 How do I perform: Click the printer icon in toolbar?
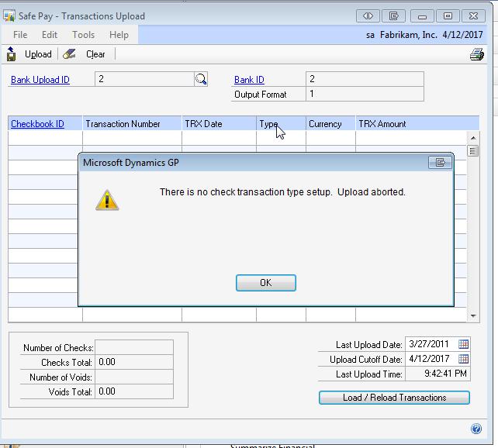[x=476, y=54]
